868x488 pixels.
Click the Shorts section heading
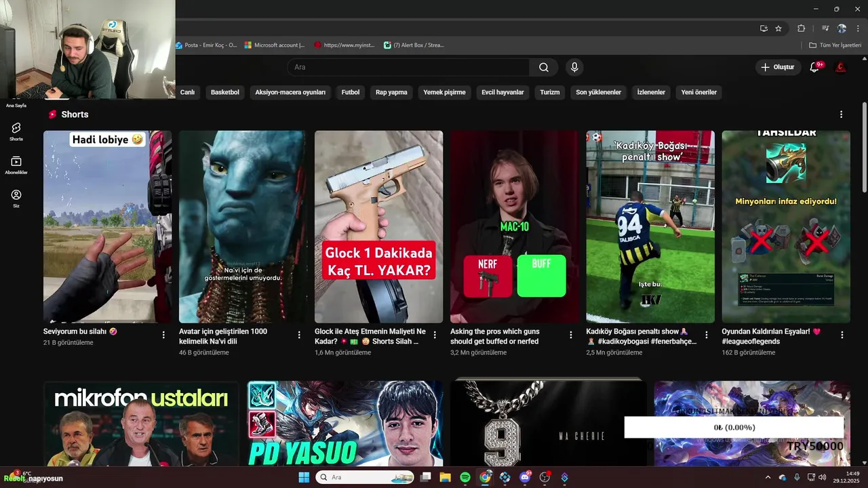pos(75,115)
